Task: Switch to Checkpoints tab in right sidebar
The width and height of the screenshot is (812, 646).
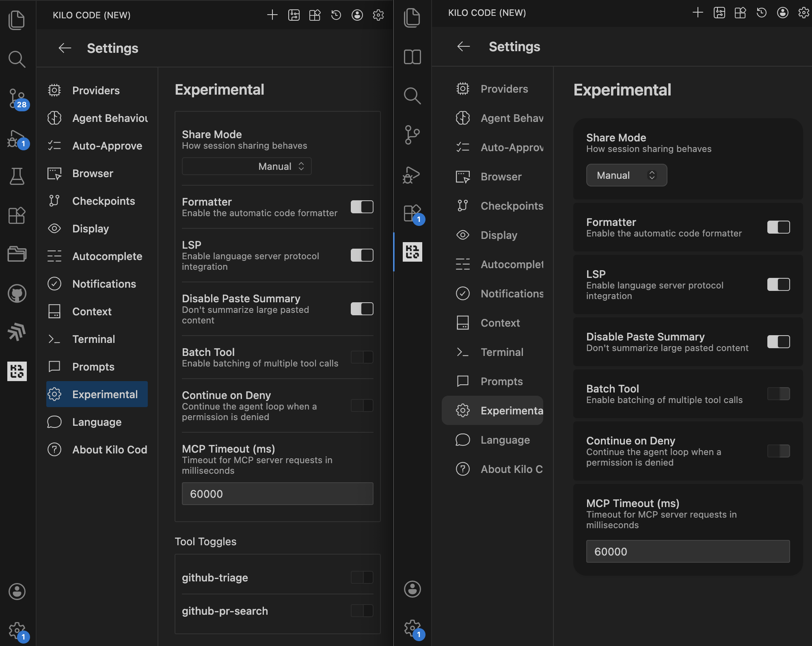Action: [512, 206]
